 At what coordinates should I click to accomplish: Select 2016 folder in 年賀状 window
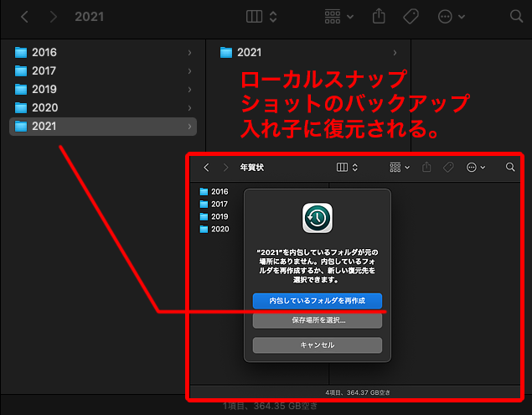(214, 191)
